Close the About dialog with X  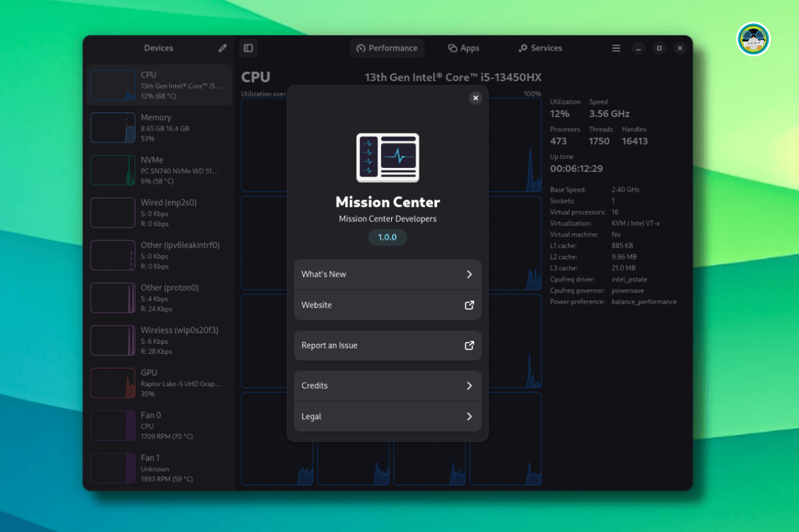(x=475, y=98)
